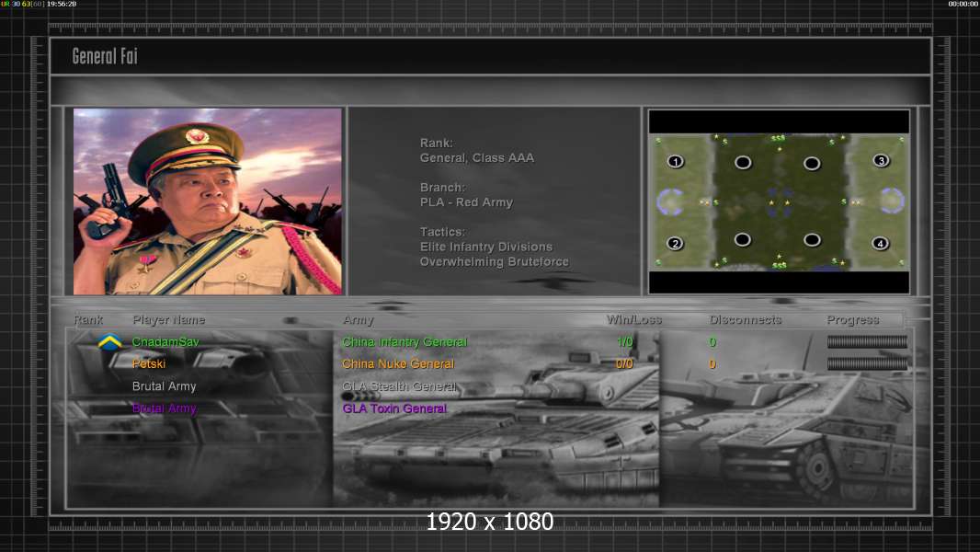Click the Army column header
The width and height of the screenshot is (980, 552).
click(359, 320)
